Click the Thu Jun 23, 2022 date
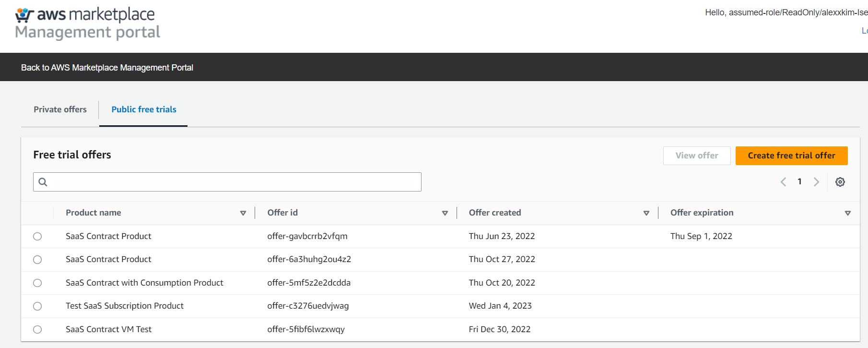The image size is (868, 348). tap(502, 236)
